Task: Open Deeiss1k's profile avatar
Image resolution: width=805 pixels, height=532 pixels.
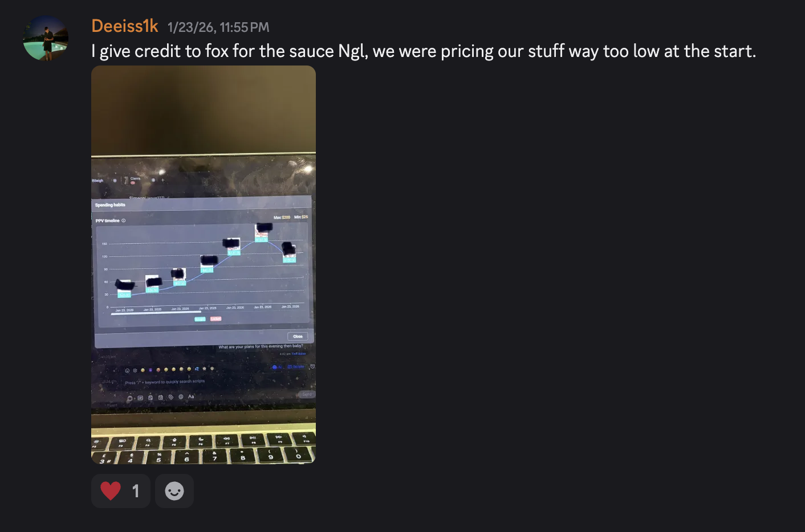Action: [x=46, y=38]
